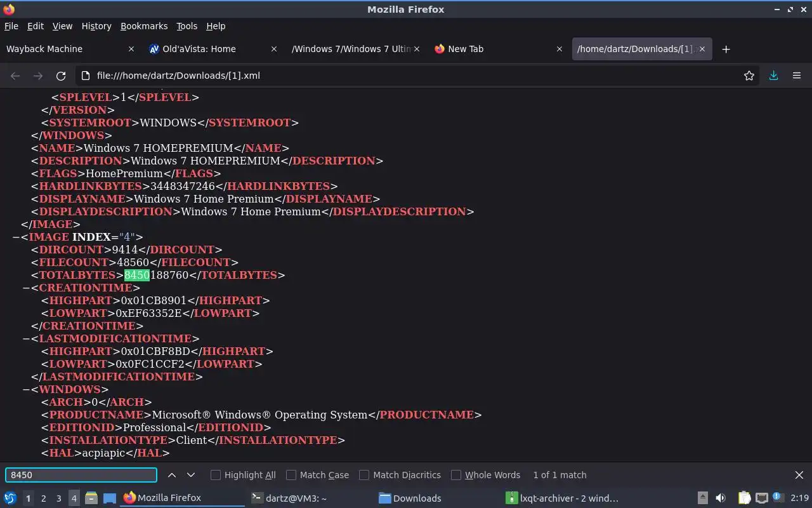Click the page icon in address bar
Screen dimensions: 812x508
click(86, 76)
